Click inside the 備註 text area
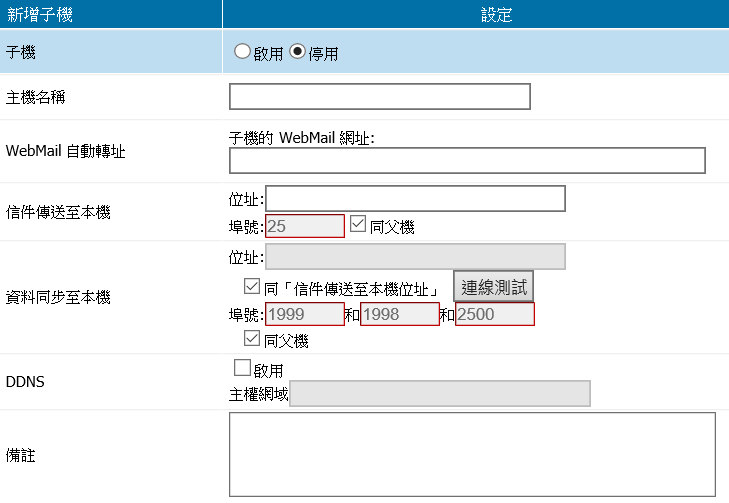The image size is (729, 503). point(472,454)
